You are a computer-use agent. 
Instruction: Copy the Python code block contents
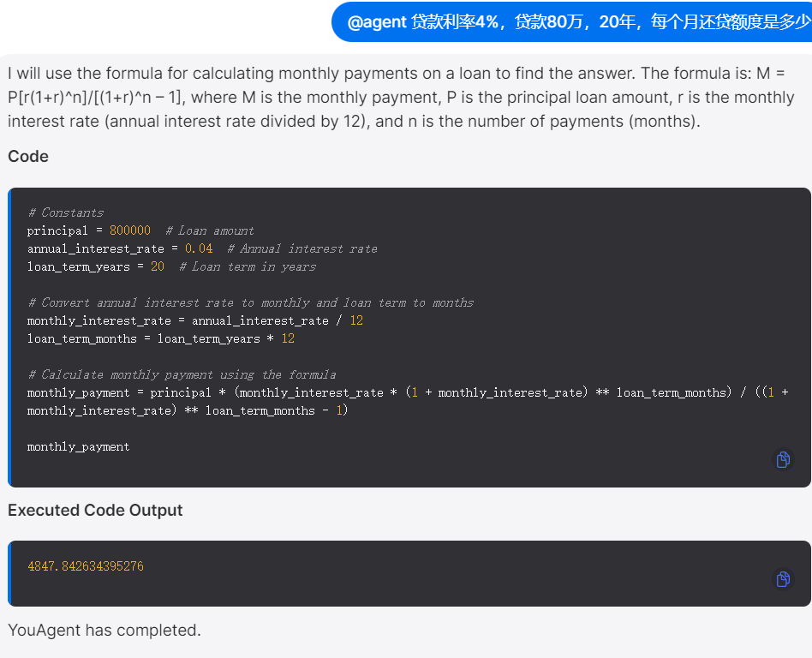[x=783, y=459]
